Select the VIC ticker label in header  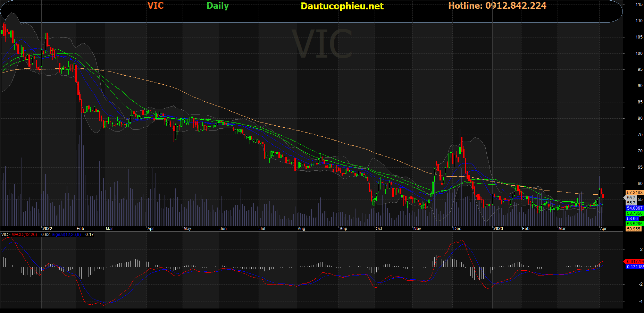click(x=156, y=6)
